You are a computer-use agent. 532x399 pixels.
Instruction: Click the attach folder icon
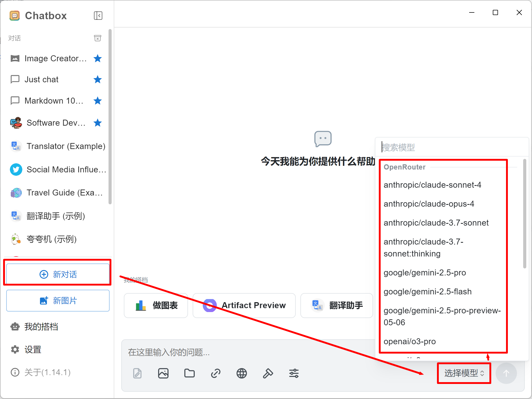[x=190, y=373]
